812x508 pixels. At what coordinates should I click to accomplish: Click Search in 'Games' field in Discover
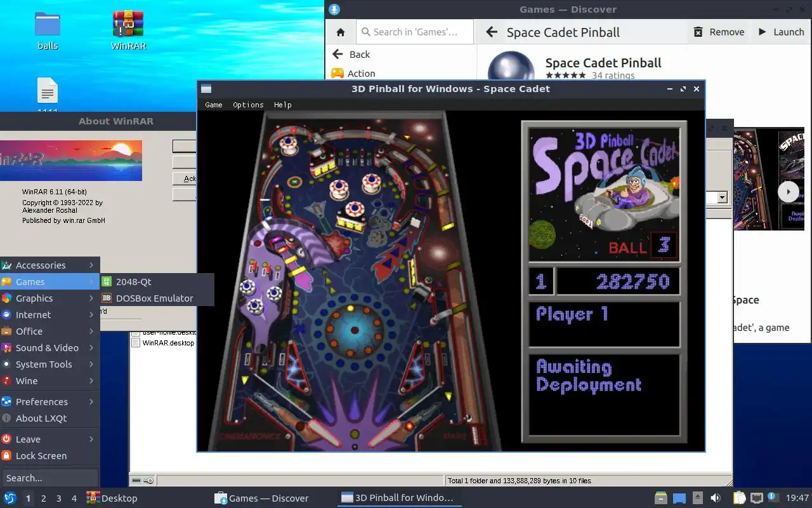coord(415,32)
